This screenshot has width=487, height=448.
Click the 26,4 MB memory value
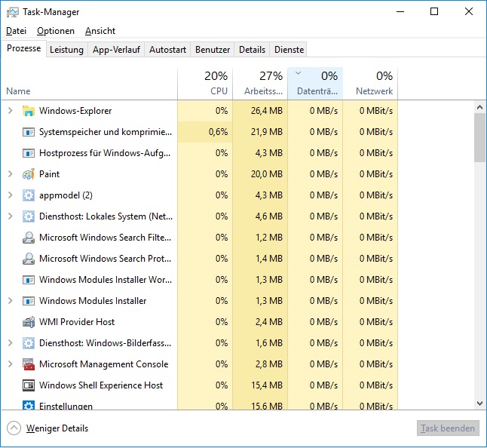[x=267, y=111]
